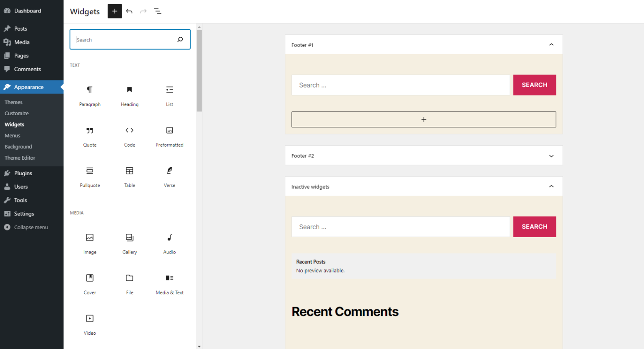The height and width of the screenshot is (349, 644).
Task: Click the SEARCH button in Footer #1
Action: click(535, 85)
